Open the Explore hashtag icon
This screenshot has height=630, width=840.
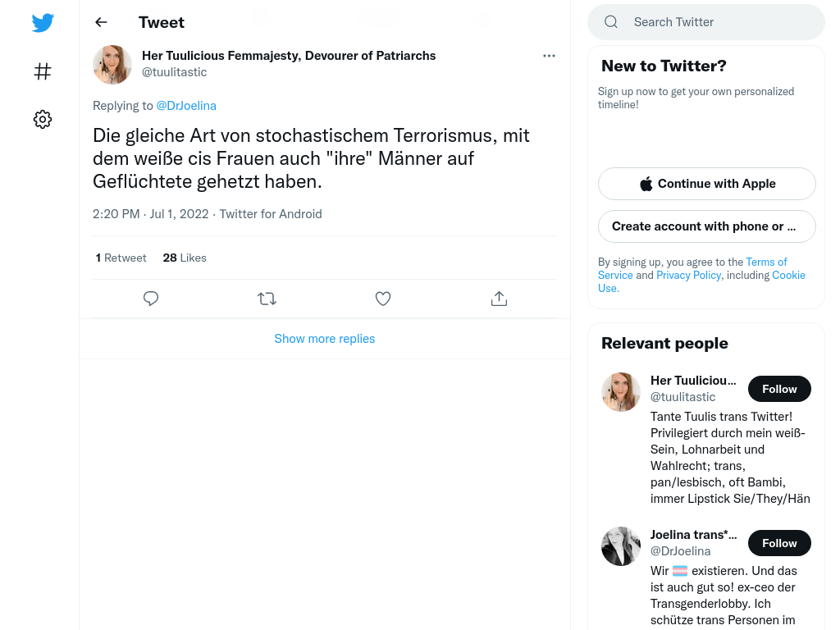pos(43,71)
